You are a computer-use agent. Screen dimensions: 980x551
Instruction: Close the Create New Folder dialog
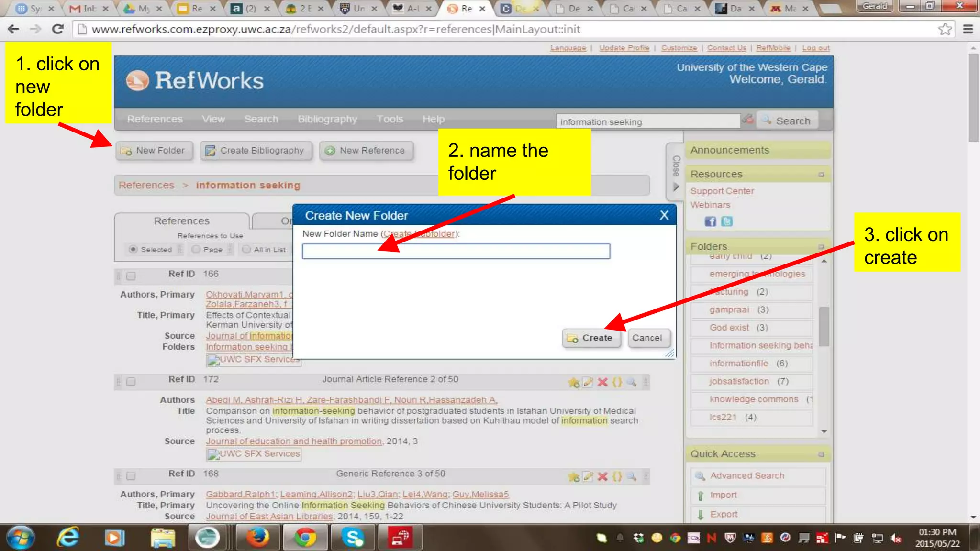click(664, 215)
